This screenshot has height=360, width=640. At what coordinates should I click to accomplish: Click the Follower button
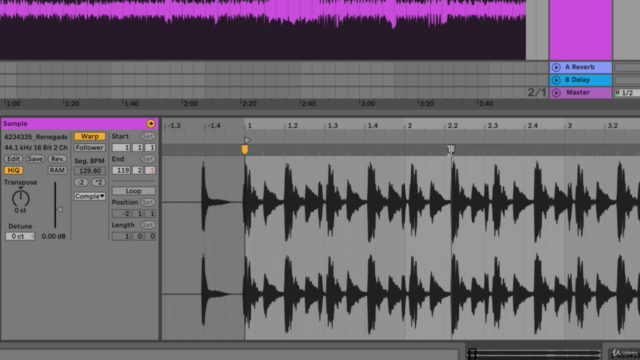pos(90,148)
